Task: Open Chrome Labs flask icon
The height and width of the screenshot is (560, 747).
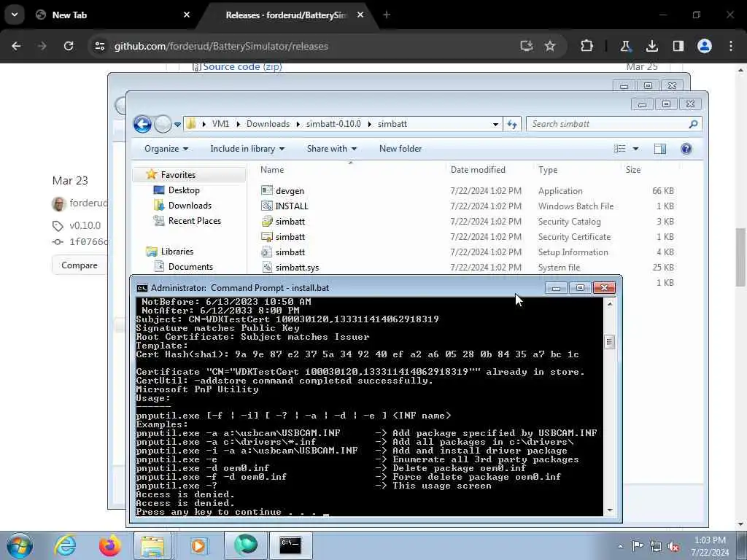Action: click(625, 46)
